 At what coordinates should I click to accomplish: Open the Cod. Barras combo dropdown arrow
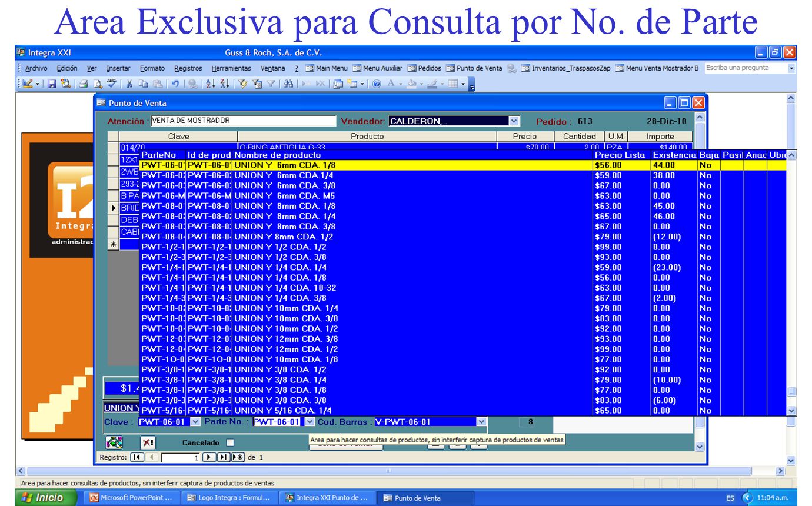coord(482,422)
